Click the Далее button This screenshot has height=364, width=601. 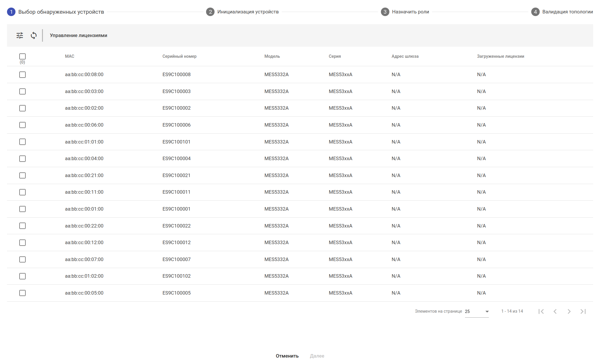coord(317,356)
